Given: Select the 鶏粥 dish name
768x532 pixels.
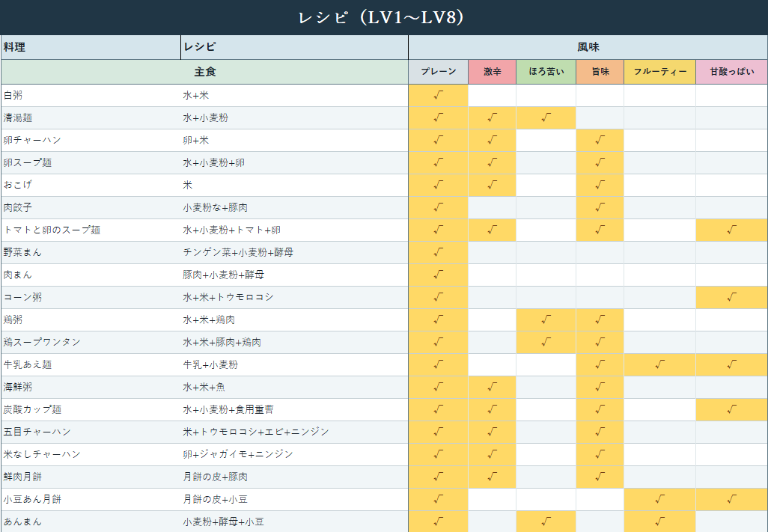Looking at the screenshot, I should point(13,319).
